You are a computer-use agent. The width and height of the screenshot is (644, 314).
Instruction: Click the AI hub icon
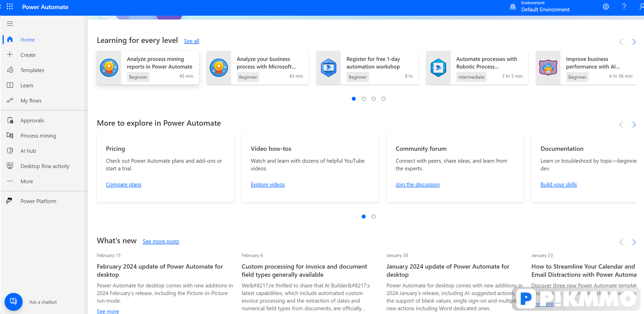click(x=10, y=151)
